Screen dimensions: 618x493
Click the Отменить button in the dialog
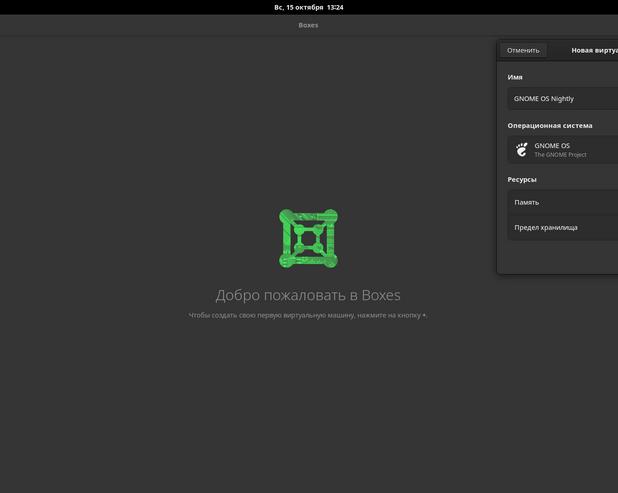523,50
